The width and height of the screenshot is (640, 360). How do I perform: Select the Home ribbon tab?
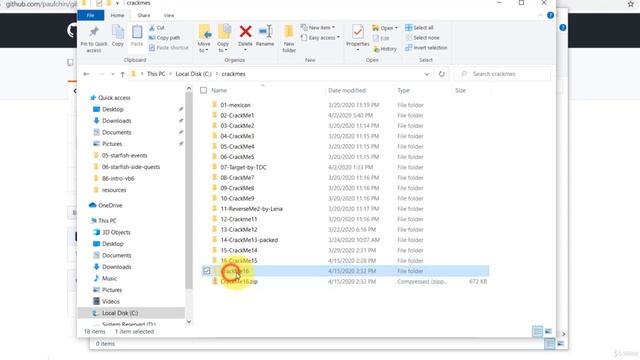117,16
